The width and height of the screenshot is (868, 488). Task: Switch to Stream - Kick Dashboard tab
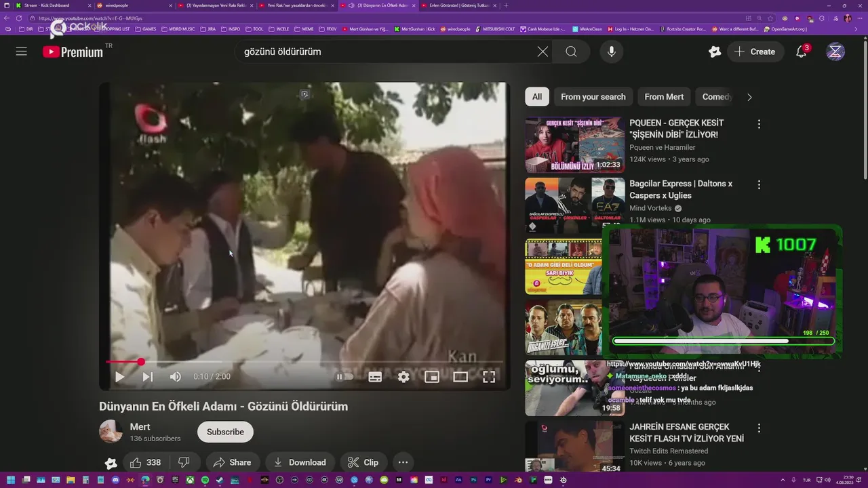[x=53, y=5]
